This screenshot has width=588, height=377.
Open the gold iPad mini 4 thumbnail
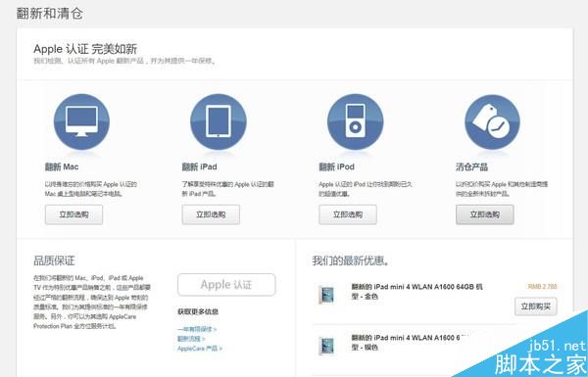[x=326, y=295]
